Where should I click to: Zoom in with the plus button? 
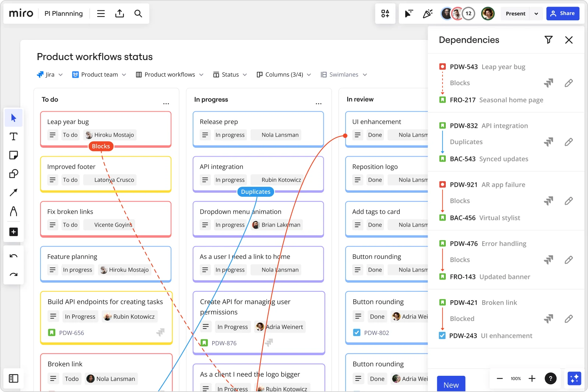click(532, 378)
